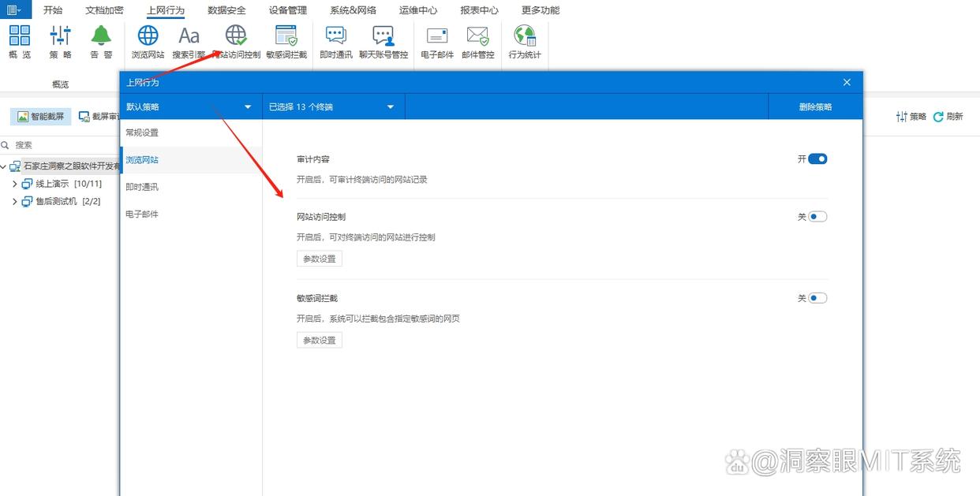Viewport: 980px width, 496px height.
Task: Click the 行为统计 icon
Action: 524,41
